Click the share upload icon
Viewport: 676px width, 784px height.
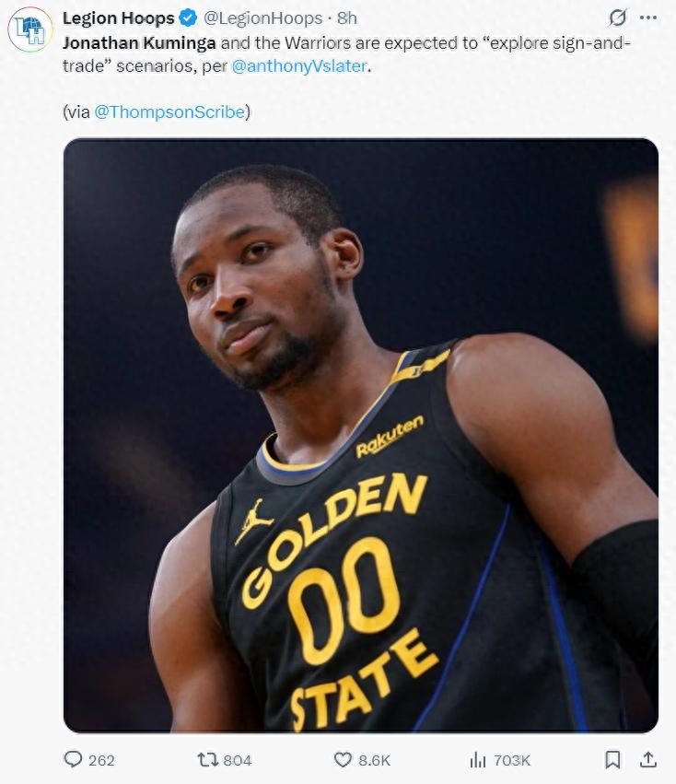pyautogui.click(x=648, y=759)
